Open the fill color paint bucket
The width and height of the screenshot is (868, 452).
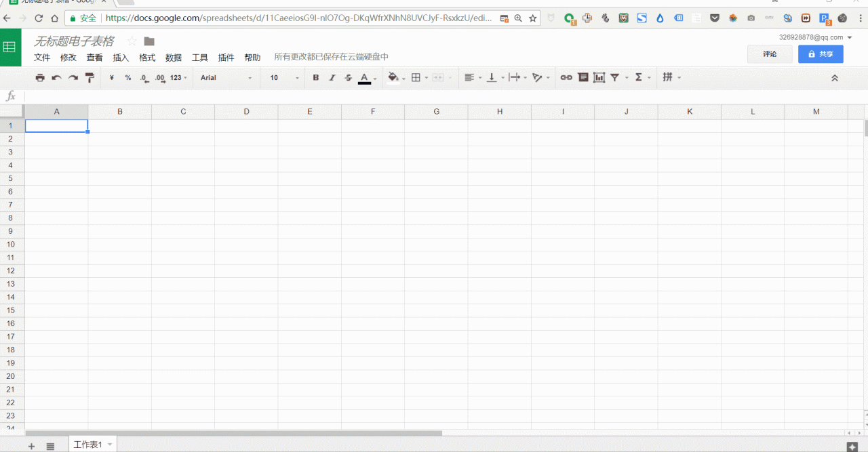point(393,78)
